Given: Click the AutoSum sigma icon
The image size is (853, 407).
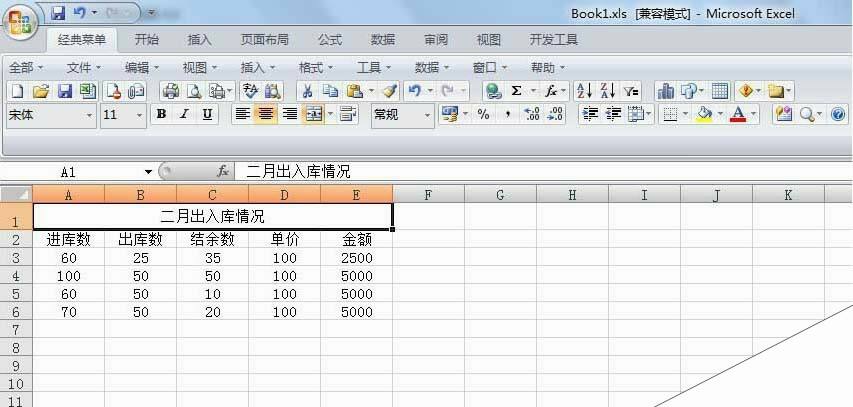Looking at the screenshot, I should (x=516, y=91).
